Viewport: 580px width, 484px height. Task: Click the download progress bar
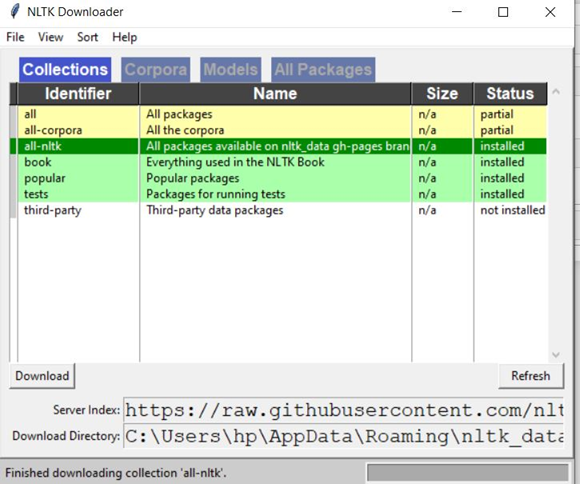pyautogui.click(x=468, y=473)
